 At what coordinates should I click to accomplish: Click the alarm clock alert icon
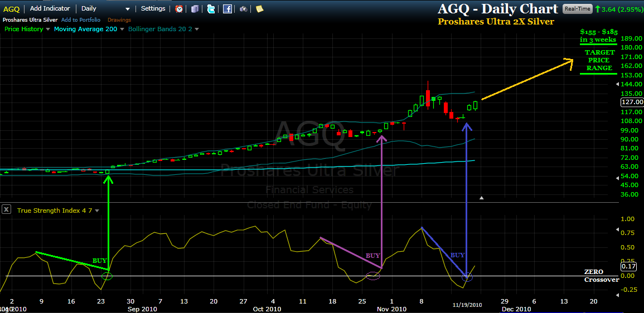(x=179, y=8)
